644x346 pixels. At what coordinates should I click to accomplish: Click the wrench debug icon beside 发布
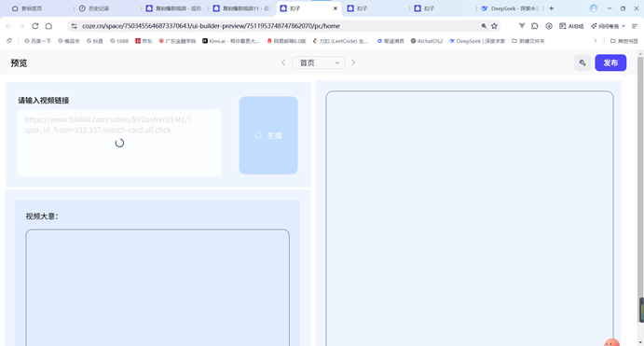pos(582,62)
